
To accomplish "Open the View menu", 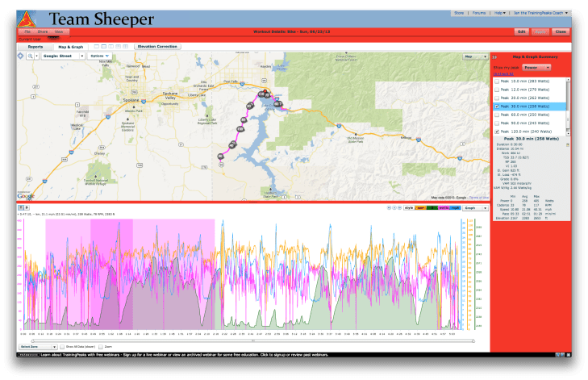I will (x=59, y=32).
